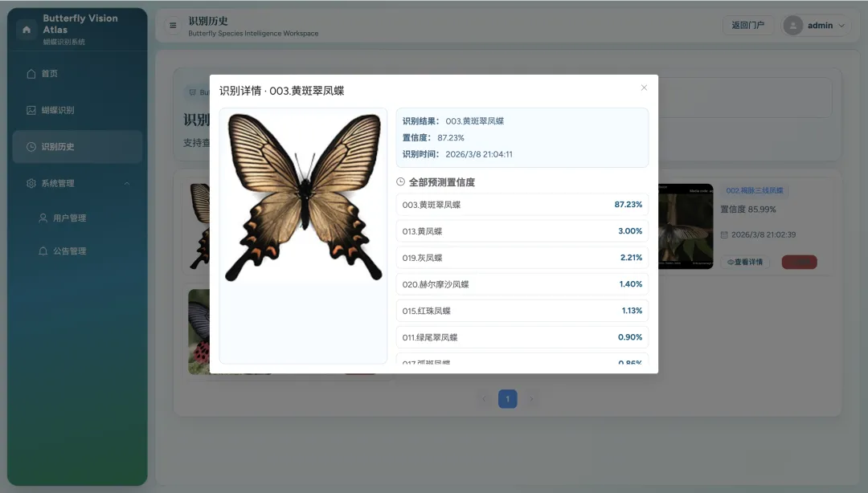Click the 002 species tag on the right card
Image resolution: width=868 pixels, height=493 pixels.
point(755,190)
